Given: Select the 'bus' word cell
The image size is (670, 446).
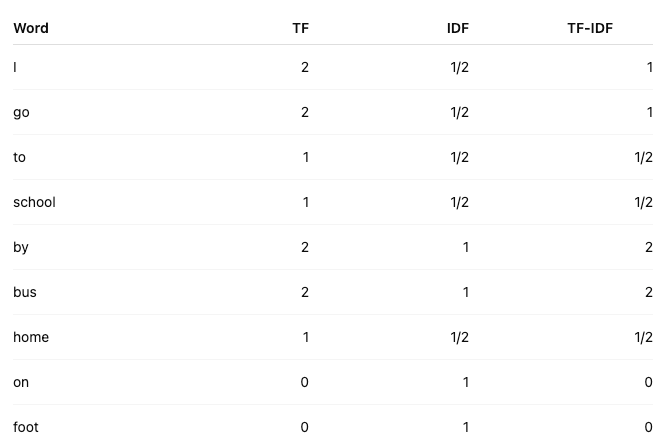Looking at the screenshot, I should [x=25, y=292].
